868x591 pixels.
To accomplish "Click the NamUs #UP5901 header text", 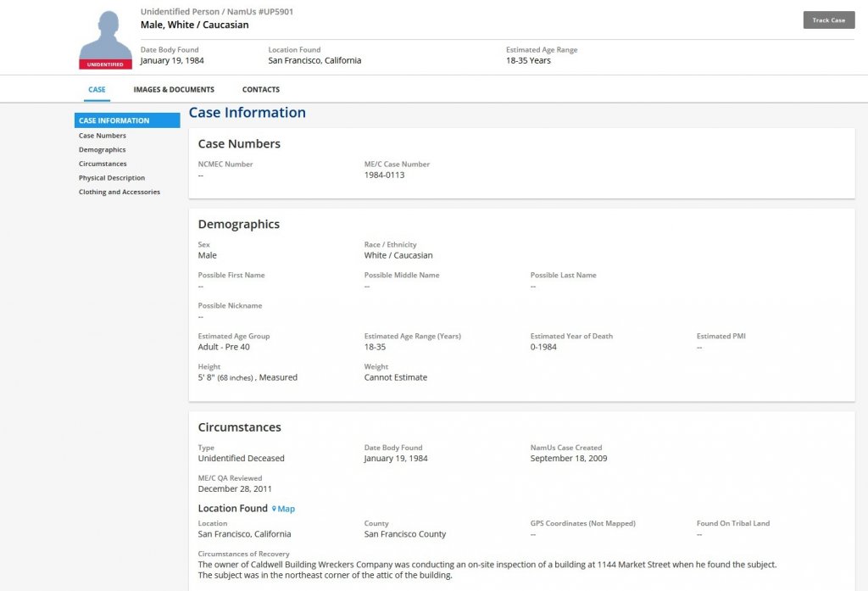I will (217, 12).
